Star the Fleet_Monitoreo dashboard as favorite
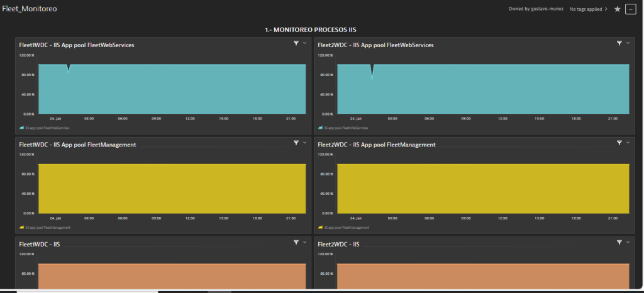 [617, 9]
